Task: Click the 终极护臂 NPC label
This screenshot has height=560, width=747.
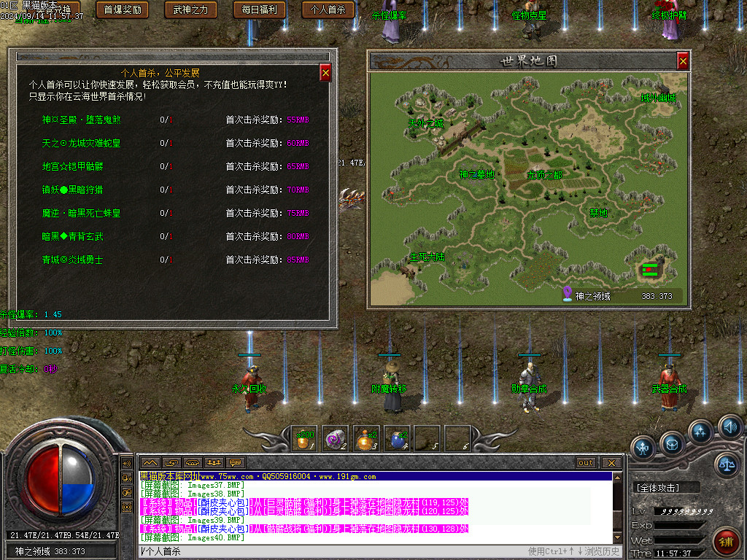Action: tap(669, 16)
